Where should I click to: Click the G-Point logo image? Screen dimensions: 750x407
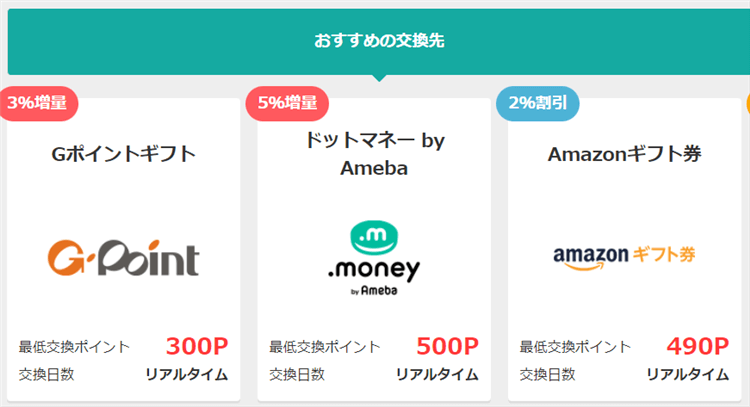pyautogui.click(x=123, y=256)
